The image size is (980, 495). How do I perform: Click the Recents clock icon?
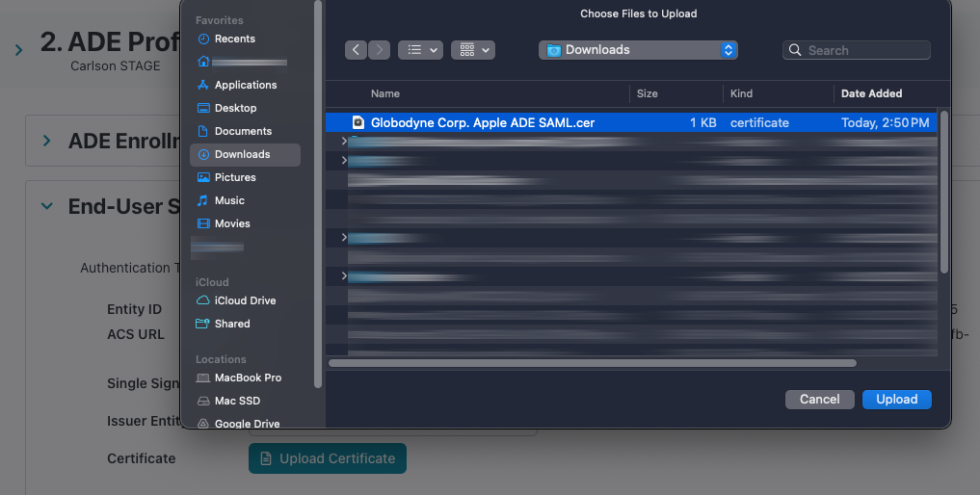coord(203,39)
